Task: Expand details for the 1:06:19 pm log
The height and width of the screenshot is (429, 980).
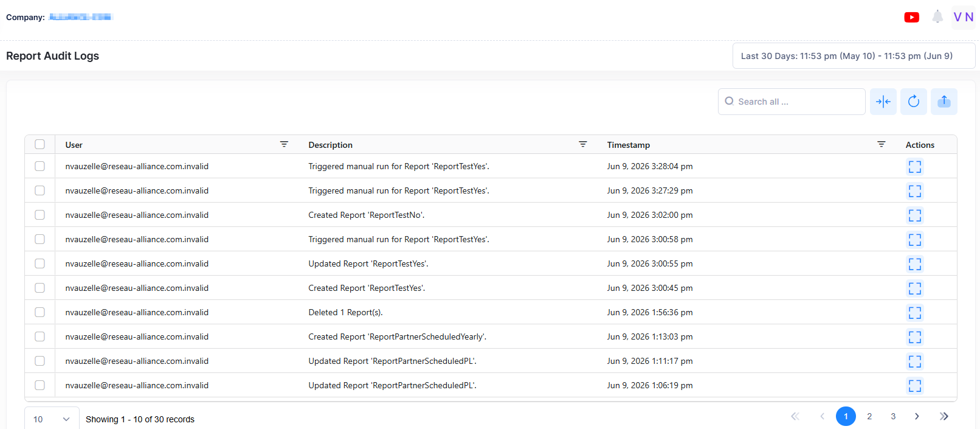Action: (x=915, y=385)
